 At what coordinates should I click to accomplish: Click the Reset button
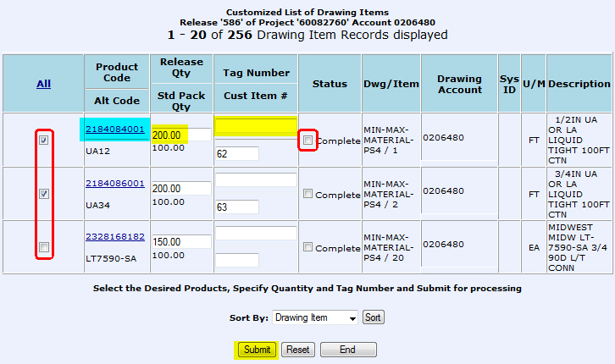tap(297, 350)
